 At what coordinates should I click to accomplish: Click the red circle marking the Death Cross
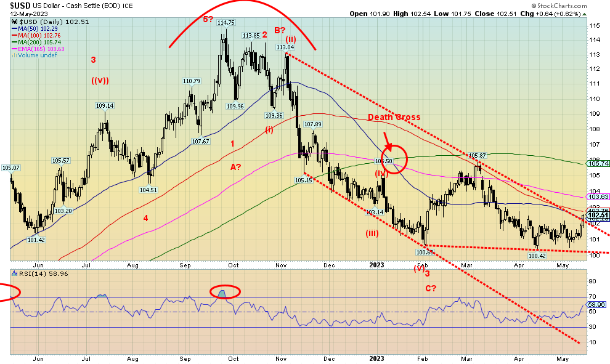pyautogui.click(x=395, y=158)
